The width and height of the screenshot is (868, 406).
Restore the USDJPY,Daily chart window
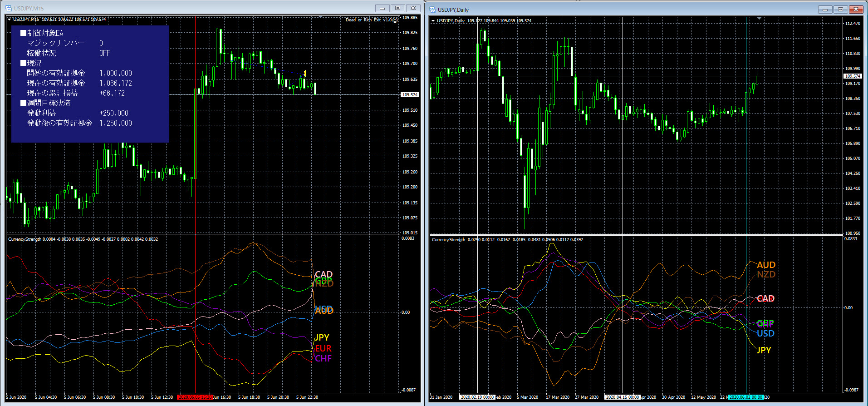coord(840,10)
